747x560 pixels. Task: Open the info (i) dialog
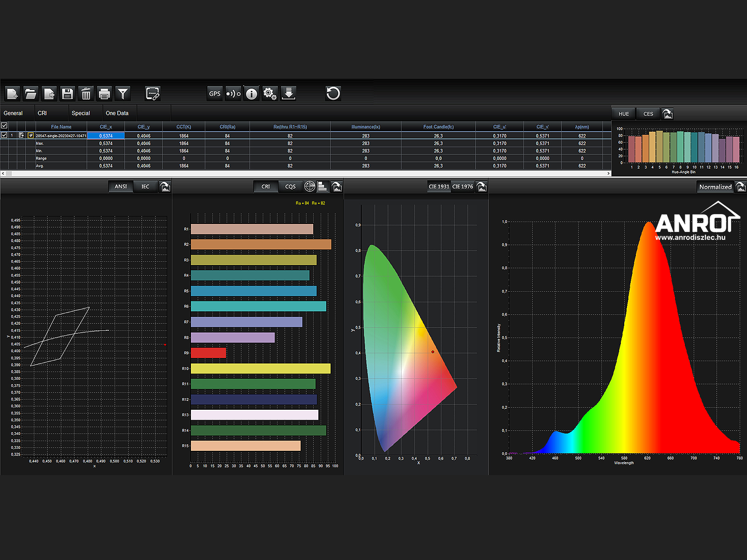pos(252,94)
